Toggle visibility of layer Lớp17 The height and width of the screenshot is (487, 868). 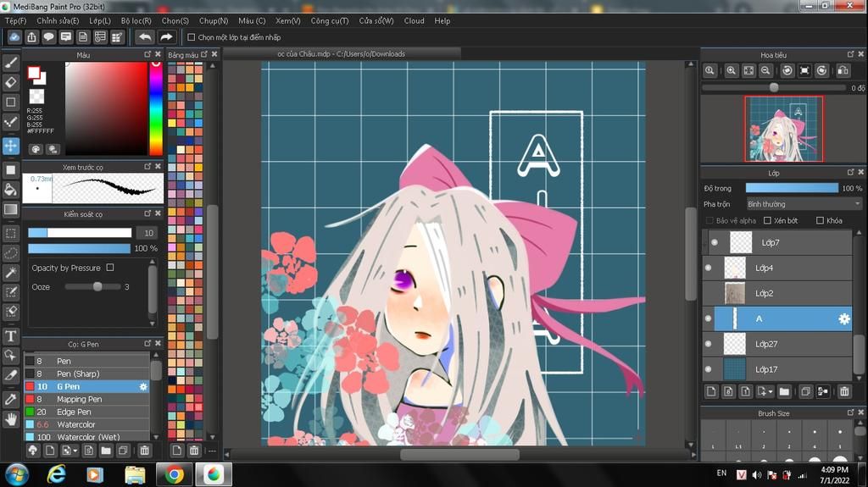pyautogui.click(x=709, y=369)
